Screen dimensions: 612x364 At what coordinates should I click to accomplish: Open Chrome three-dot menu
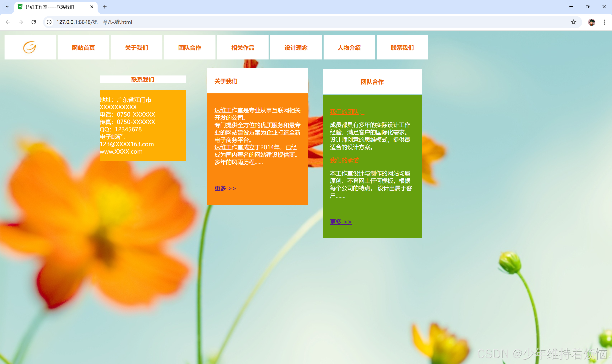(x=604, y=22)
